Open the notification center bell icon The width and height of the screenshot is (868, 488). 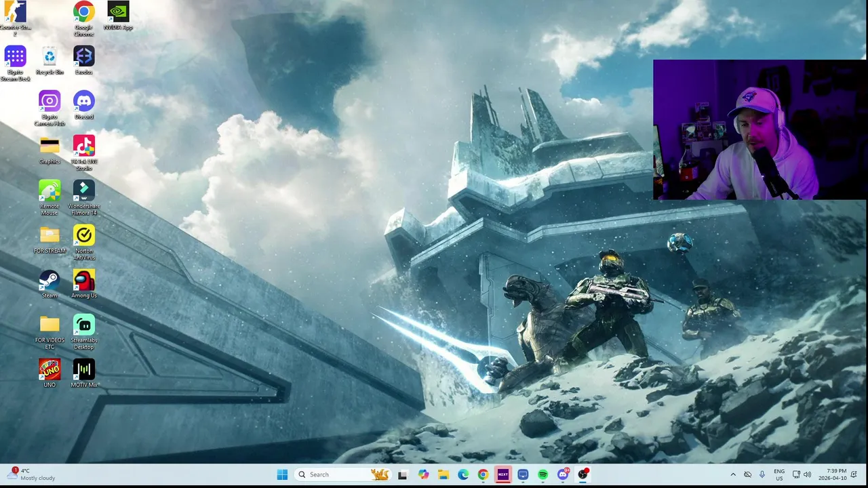854,474
